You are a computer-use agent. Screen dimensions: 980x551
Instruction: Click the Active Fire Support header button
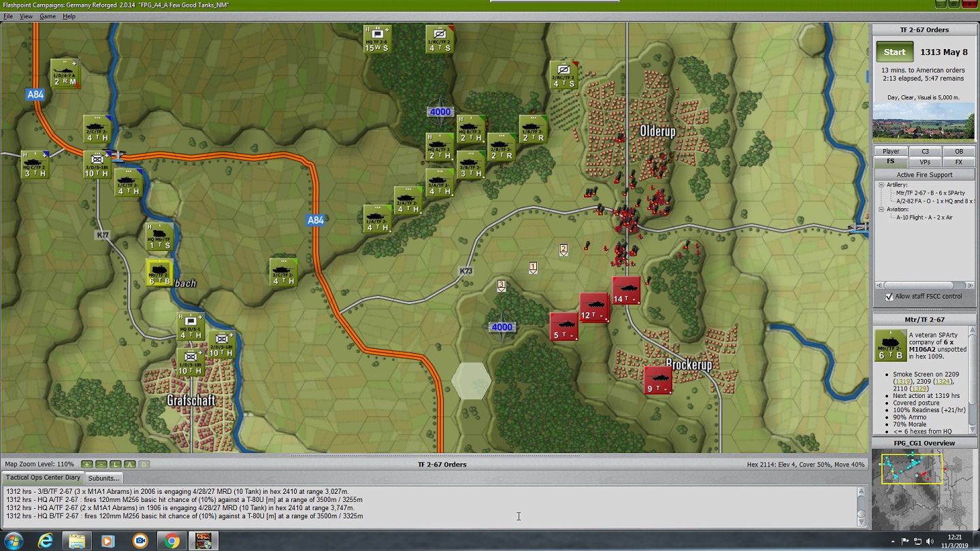924,175
